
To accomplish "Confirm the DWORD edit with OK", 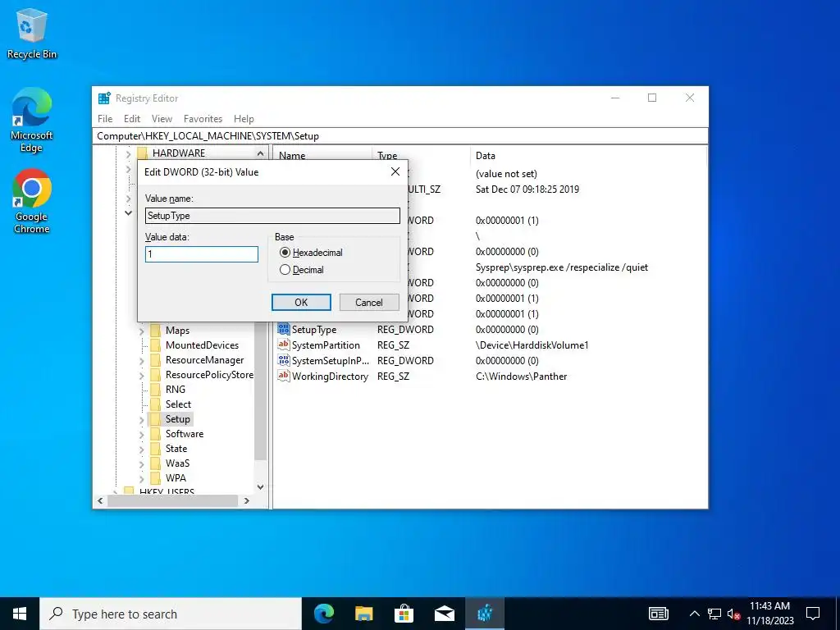I will (301, 302).
